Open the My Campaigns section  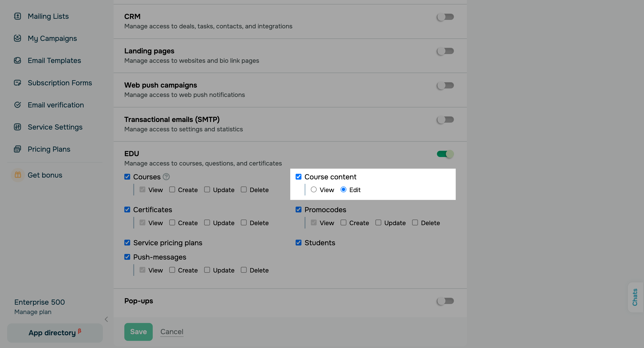[x=52, y=38]
